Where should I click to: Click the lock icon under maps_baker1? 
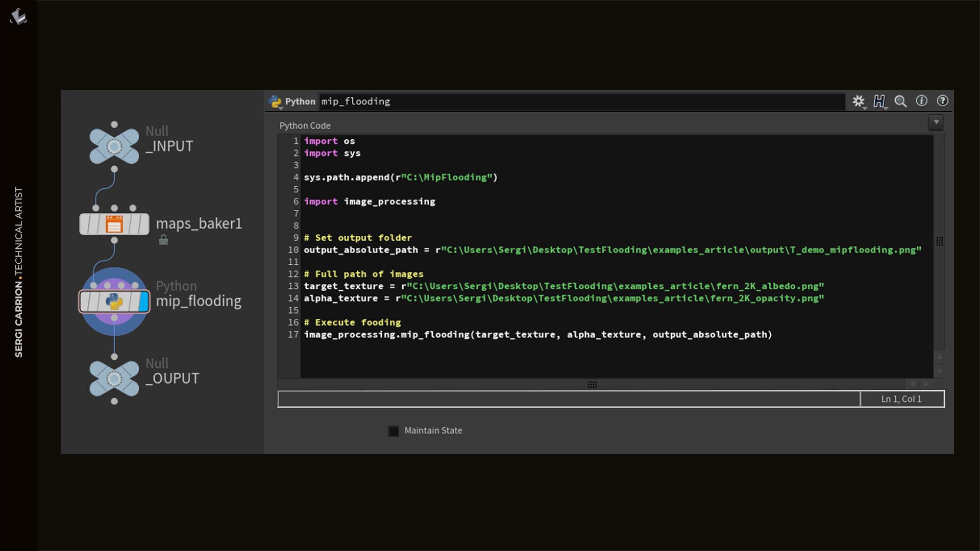tap(163, 240)
